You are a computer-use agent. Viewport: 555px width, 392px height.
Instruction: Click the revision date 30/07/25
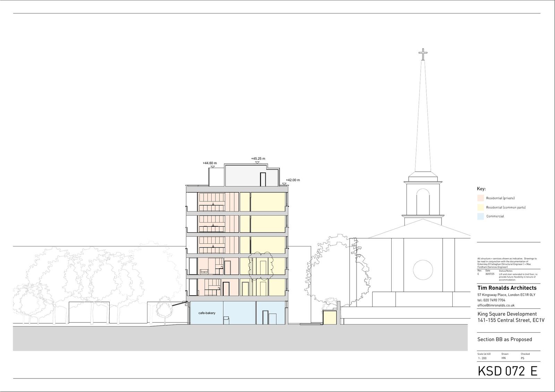pyautogui.click(x=490, y=274)
